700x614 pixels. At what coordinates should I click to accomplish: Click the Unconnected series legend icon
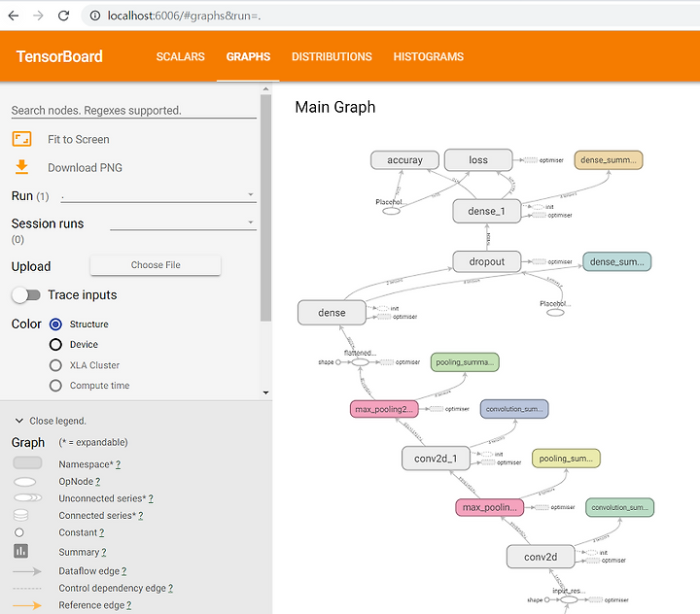coord(27,498)
